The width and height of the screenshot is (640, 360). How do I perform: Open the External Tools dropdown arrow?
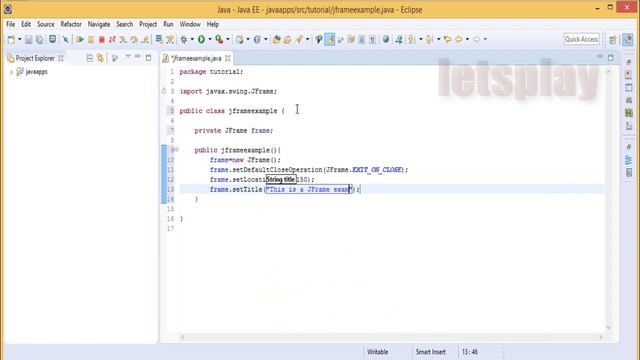pos(228,40)
